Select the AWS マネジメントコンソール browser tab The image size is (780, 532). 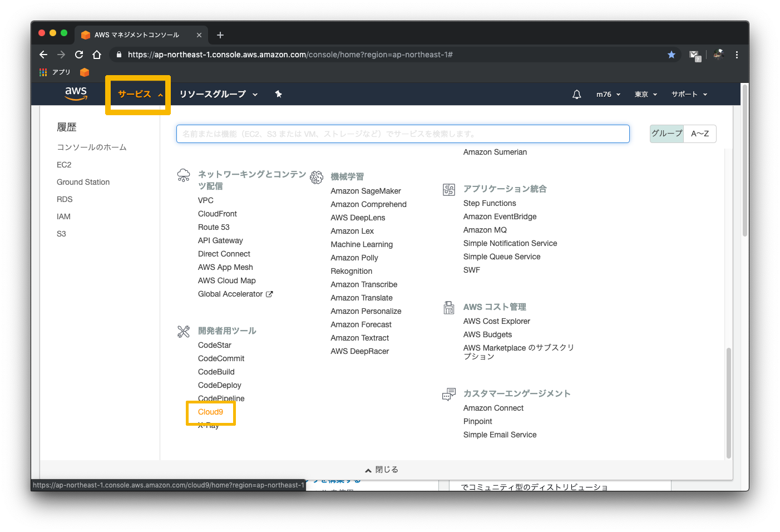pos(141,35)
